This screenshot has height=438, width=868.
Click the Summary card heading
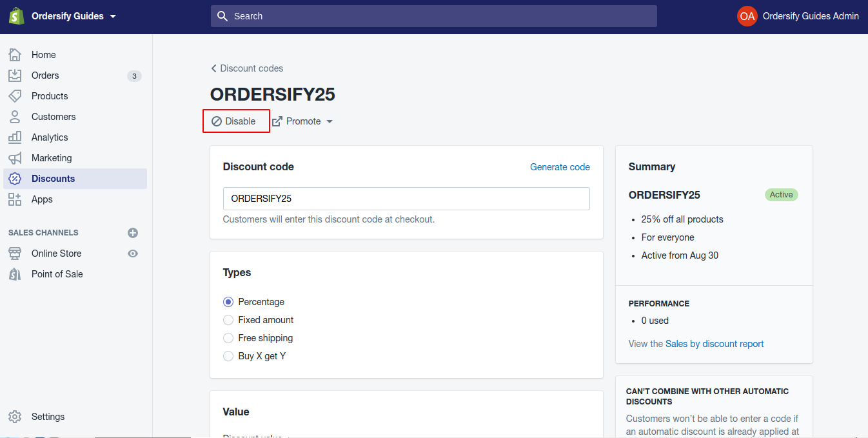652,167
